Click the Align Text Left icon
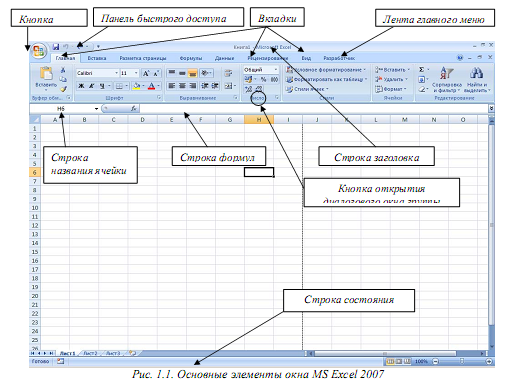Viewport: 518px width, 386px height. click(172, 86)
